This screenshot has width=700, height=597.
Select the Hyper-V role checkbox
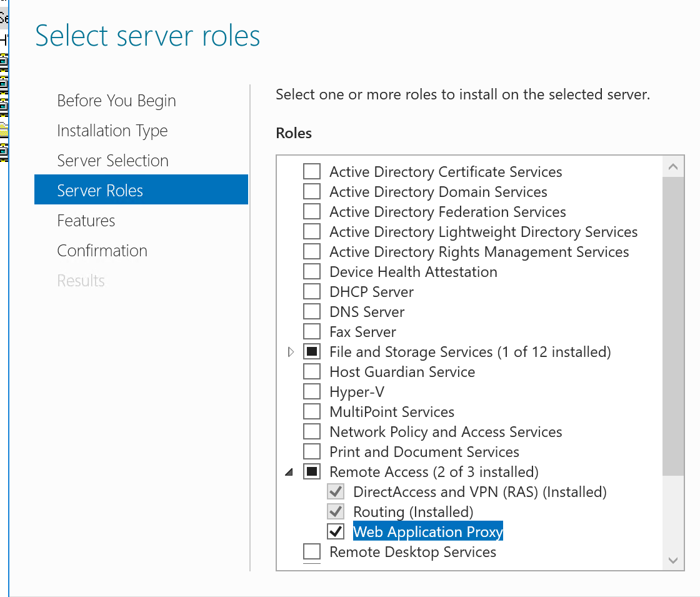312,392
